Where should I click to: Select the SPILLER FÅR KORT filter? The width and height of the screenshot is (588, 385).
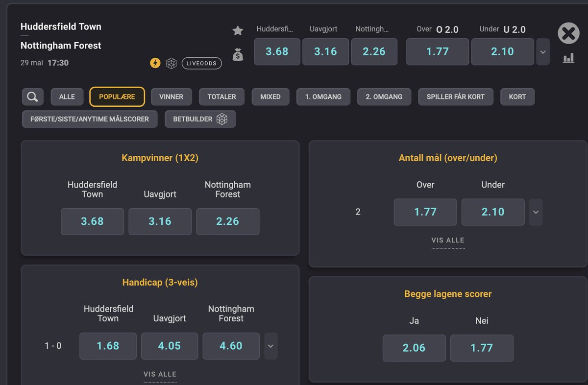[x=455, y=96]
